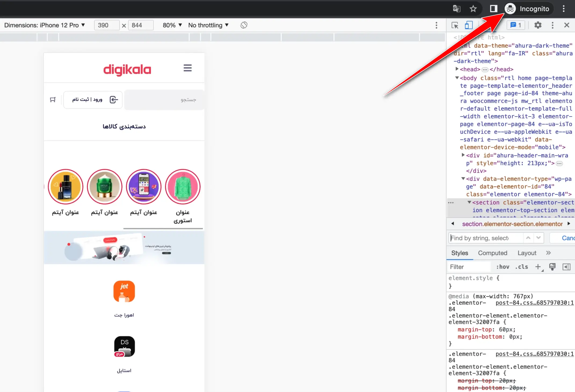Toggle the .cls class editor

522,267
